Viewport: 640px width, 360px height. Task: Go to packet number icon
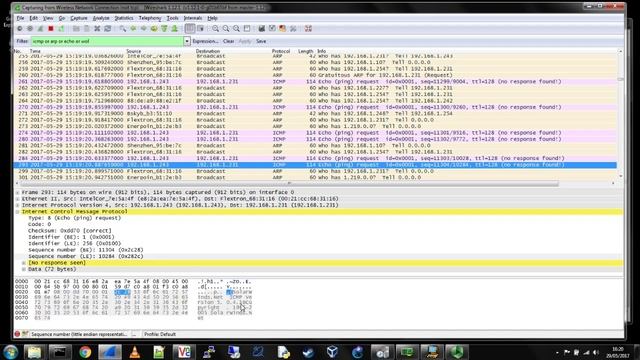pos(154,29)
